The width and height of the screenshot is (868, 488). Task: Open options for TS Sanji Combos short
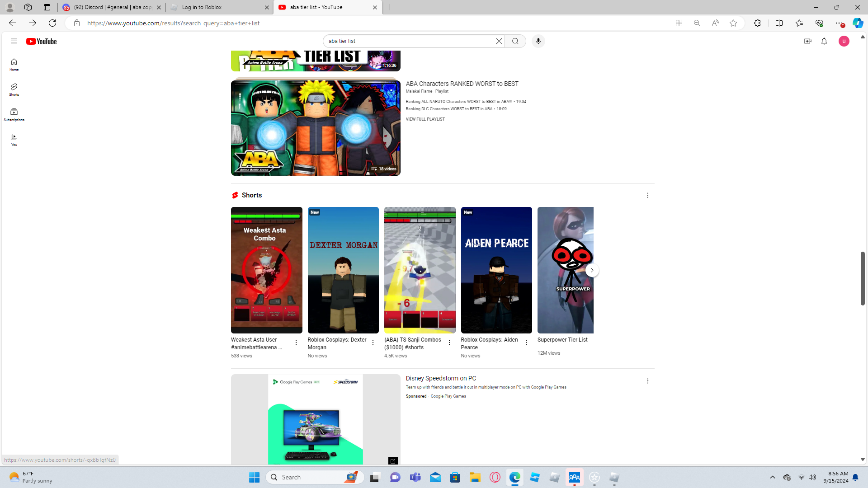pyautogui.click(x=449, y=343)
